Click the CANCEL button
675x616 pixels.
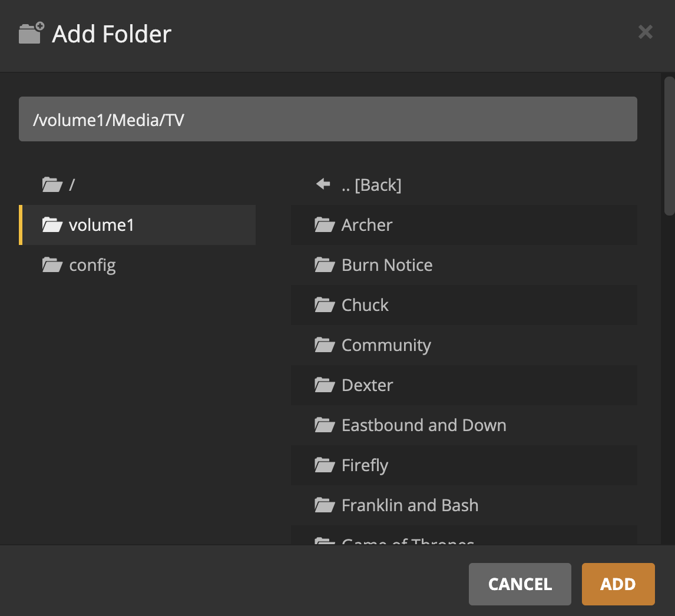[x=520, y=584]
